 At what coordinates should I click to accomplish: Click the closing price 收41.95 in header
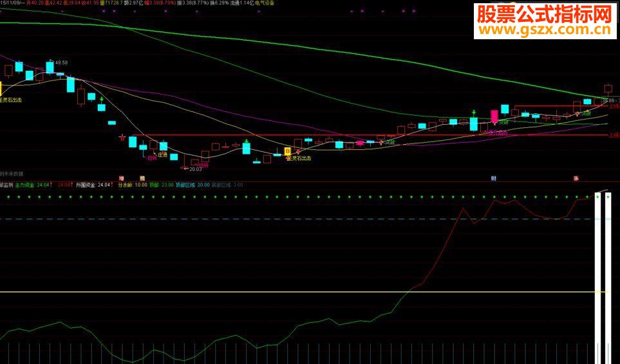click(90, 3)
